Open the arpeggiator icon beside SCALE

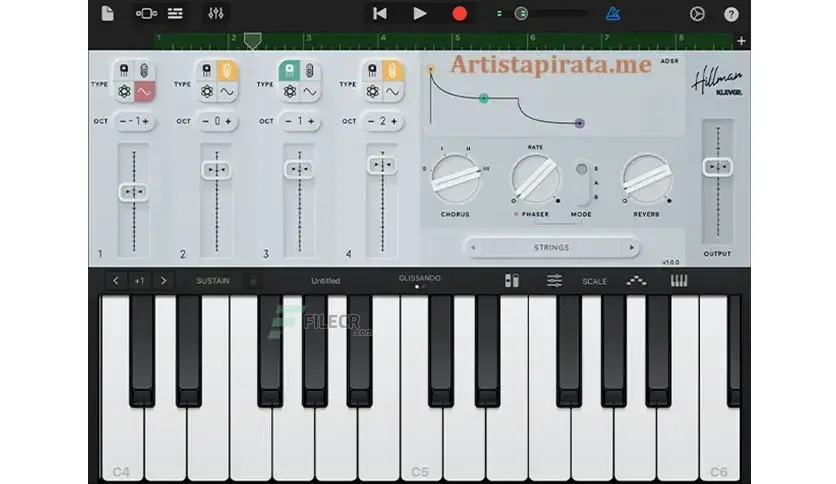point(636,281)
